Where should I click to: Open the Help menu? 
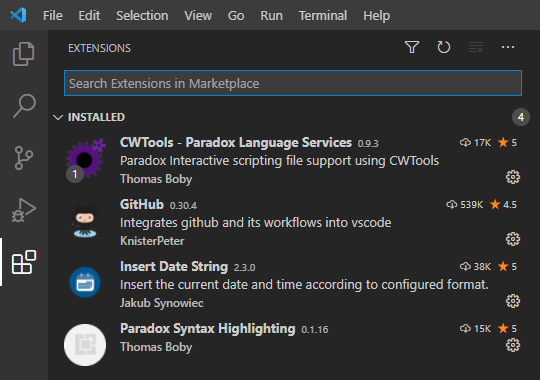tap(376, 16)
